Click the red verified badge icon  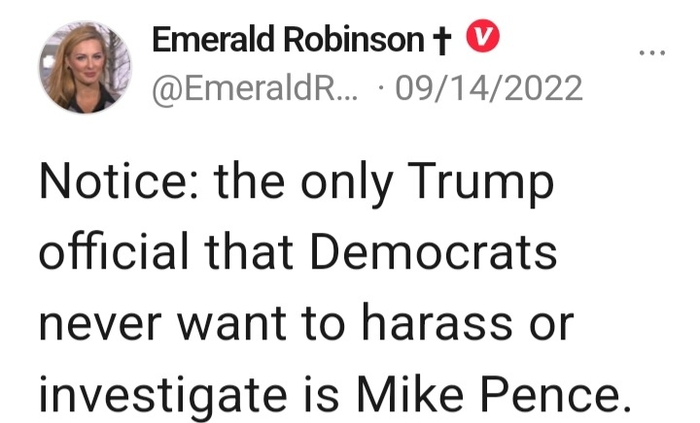click(485, 38)
